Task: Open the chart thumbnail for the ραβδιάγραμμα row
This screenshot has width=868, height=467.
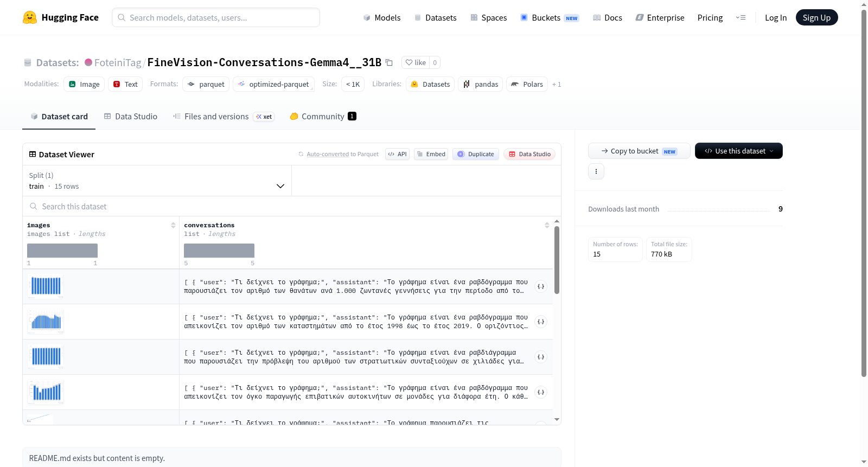Action: (46, 356)
